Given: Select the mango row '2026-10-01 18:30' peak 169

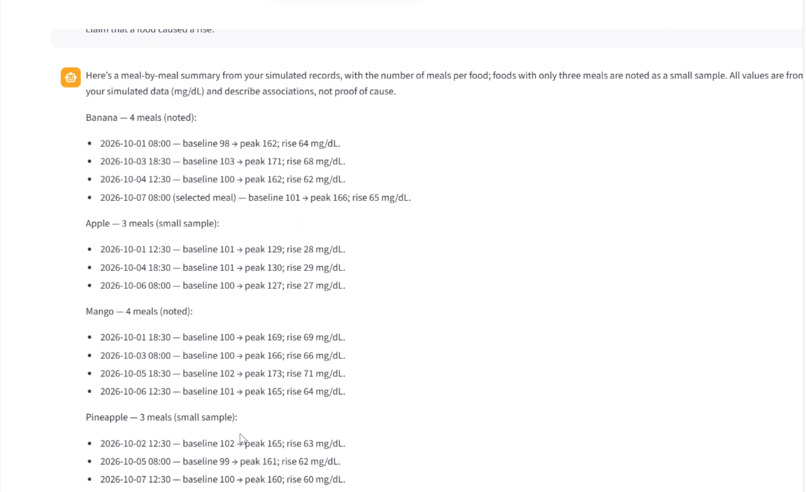Looking at the screenshot, I should [223, 337].
